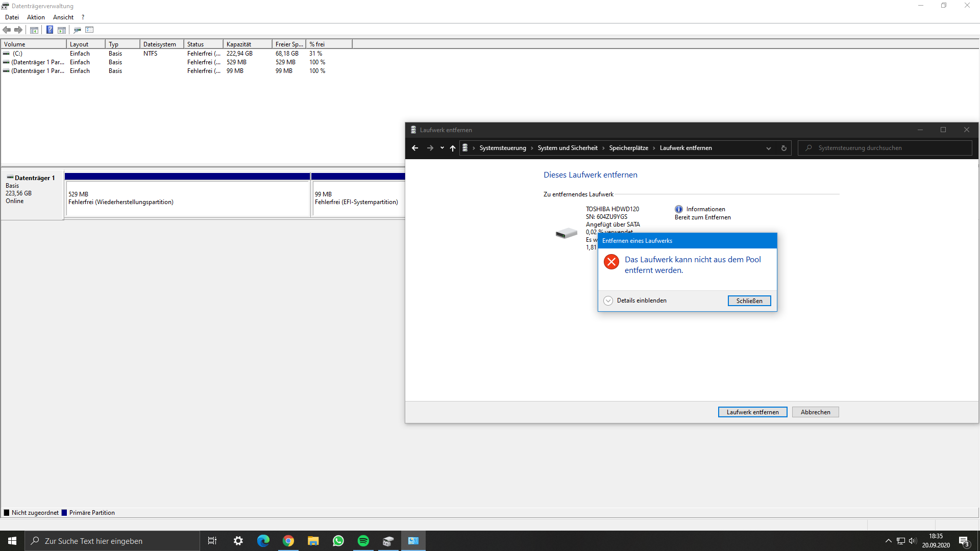Click the properties magnifier toolbar icon
980x551 pixels.
point(77,30)
